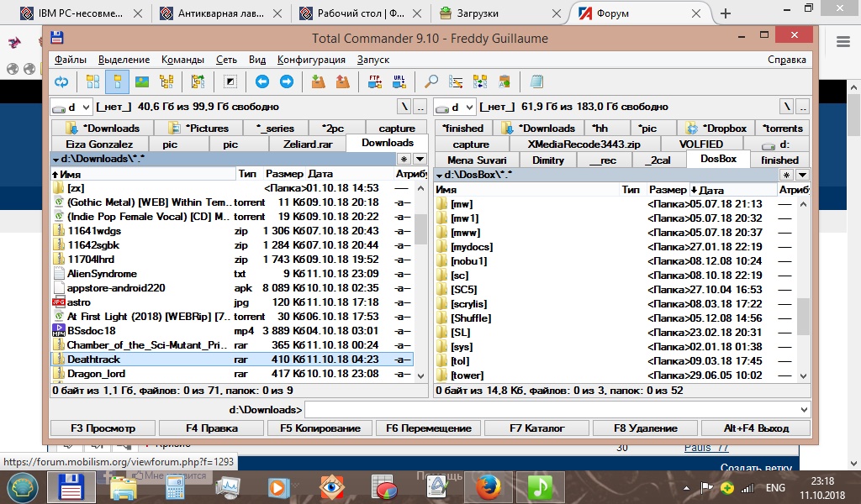
Task: Select the Deathtrack rar file
Action: pyautogui.click(x=93, y=359)
